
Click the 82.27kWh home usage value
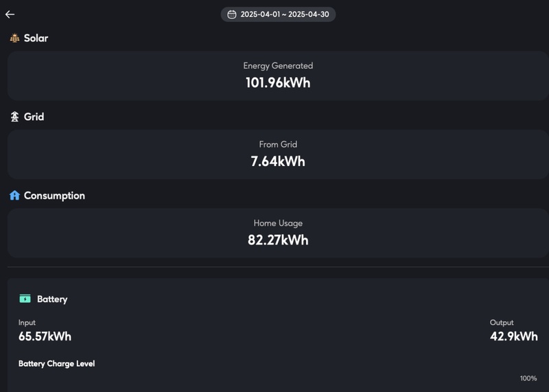pyautogui.click(x=278, y=240)
